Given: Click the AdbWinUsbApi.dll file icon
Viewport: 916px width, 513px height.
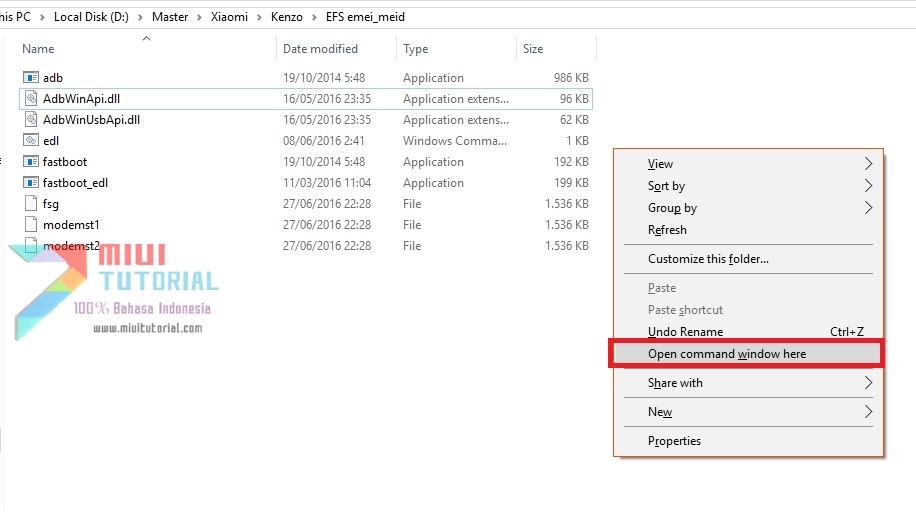Looking at the screenshot, I should (x=30, y=120).
